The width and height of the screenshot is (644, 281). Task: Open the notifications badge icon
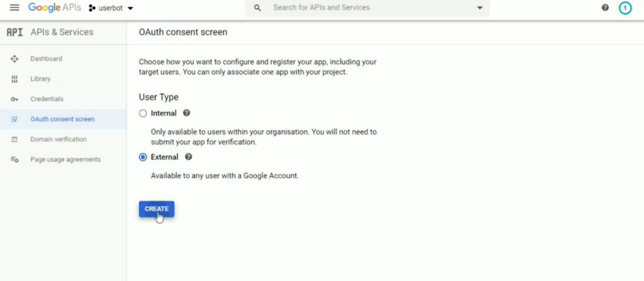coord(625,8)
